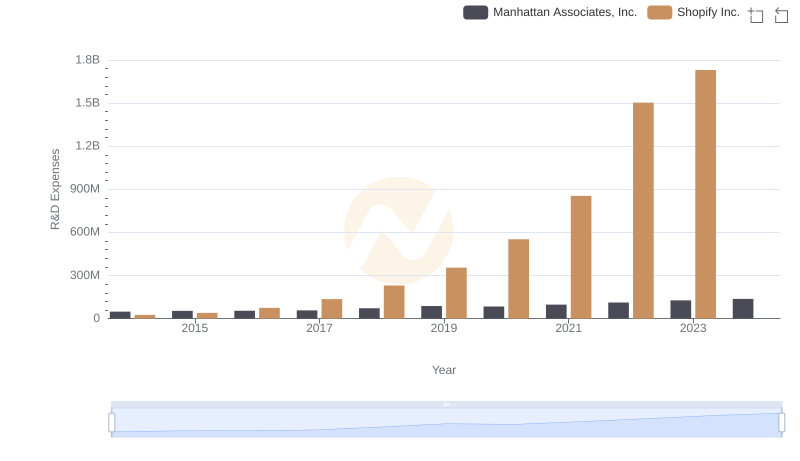Click the Shopify bar for 2021
Image resolution: width=800 pixels, height=461 pixels.
(581, 257)
